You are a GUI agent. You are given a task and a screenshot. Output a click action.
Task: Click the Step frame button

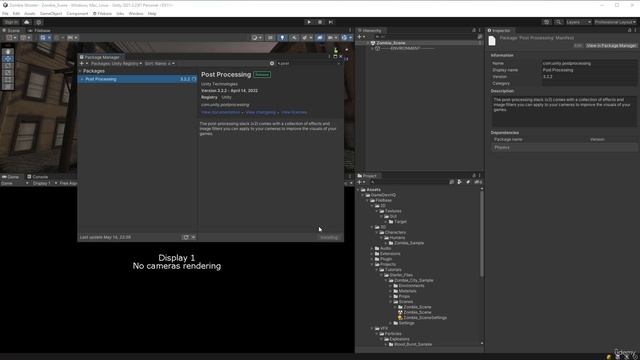point(331,22)
